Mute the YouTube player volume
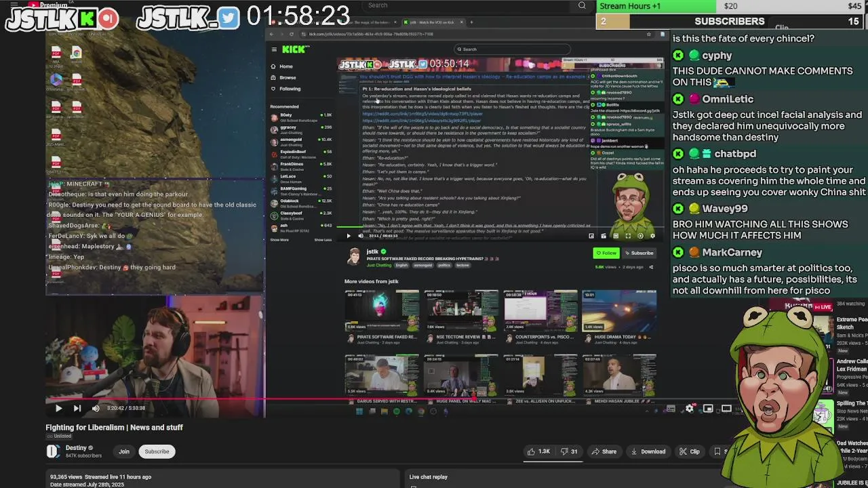The image size is (868, 488). 96,408
